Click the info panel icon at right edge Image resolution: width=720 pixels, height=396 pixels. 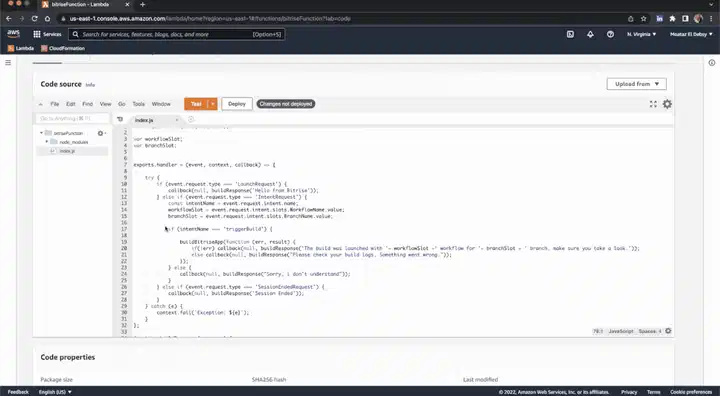point(712,62)
